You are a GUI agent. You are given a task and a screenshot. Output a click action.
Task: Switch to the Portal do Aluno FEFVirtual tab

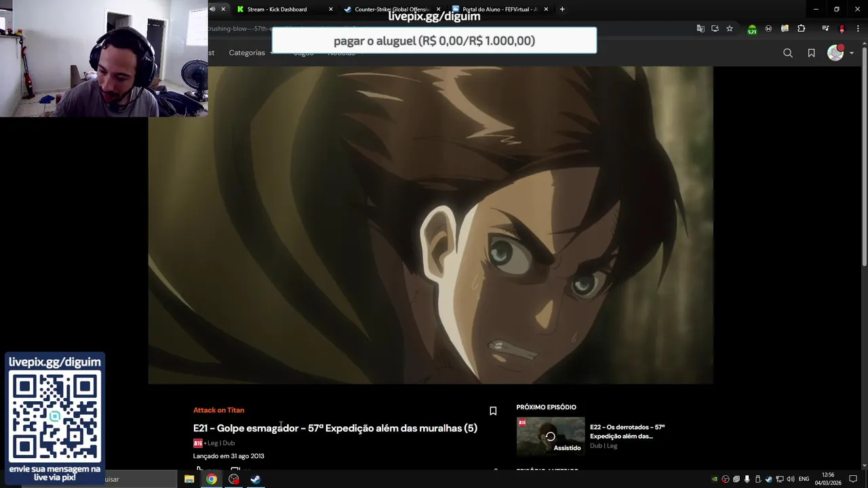[x=499, y=9]
